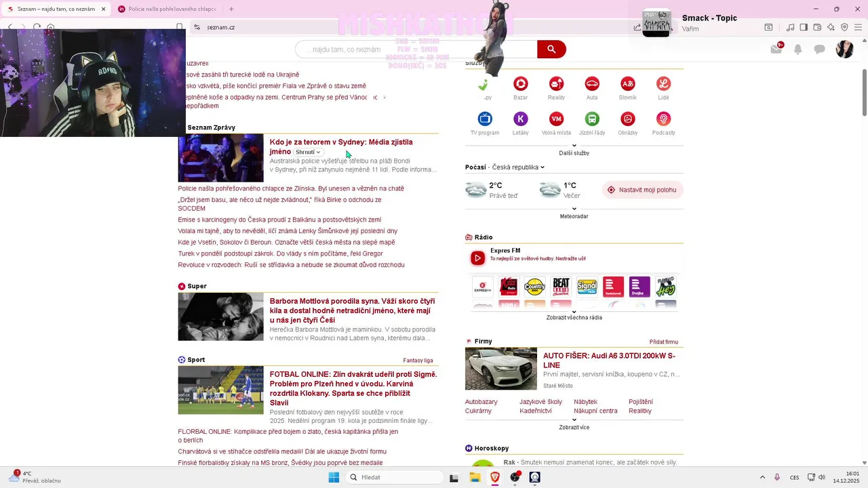The height and width of the screenshot is (488, 868).
Task: Open the Přidat firmu link
Action: click(x=664, y=342)
